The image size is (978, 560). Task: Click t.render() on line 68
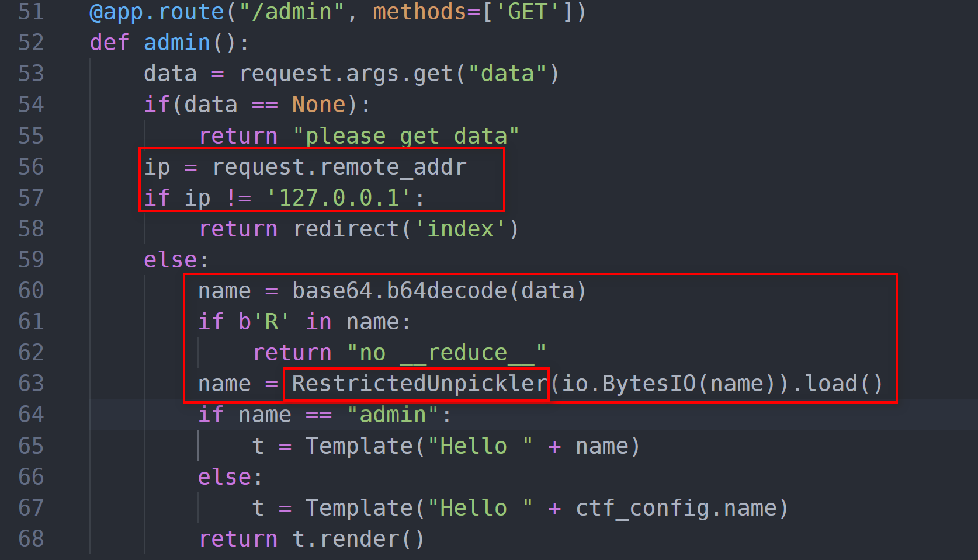[x=358, y=539]
